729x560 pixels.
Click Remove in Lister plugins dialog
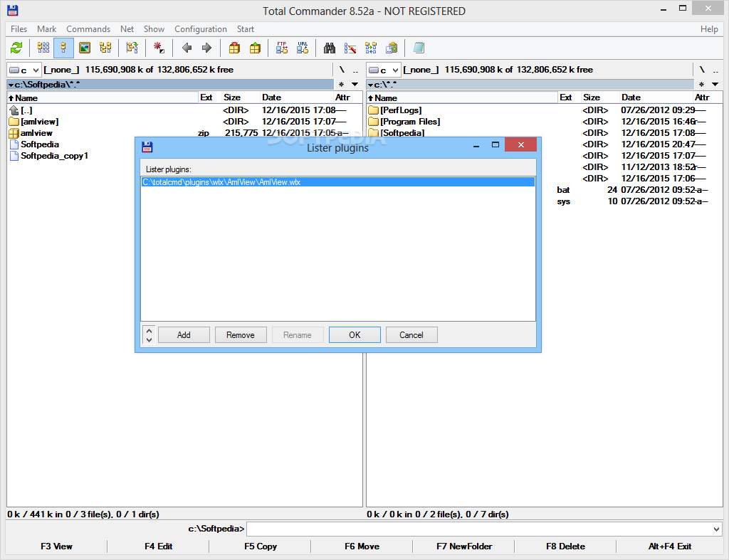(x=241, y=335)
